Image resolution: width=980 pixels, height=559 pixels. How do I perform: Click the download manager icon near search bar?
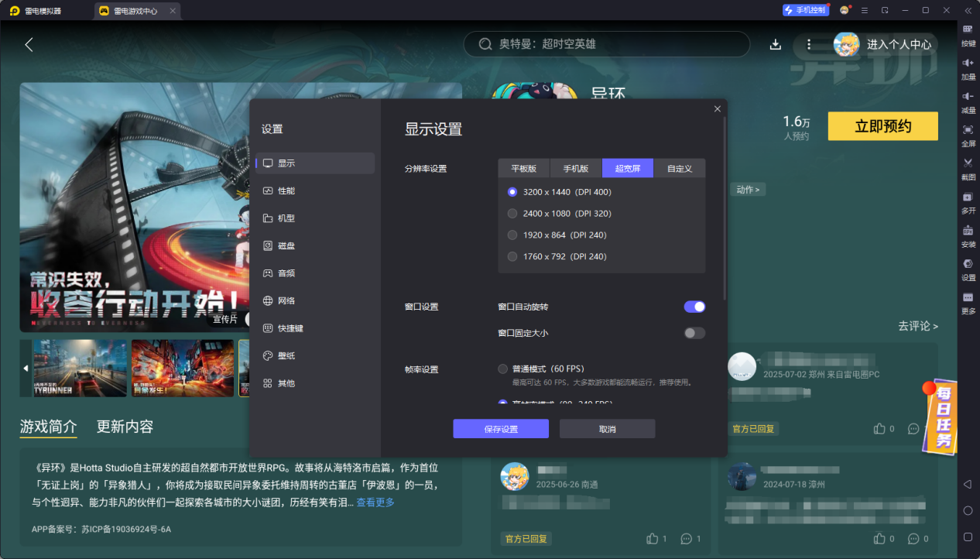[x=775, y=44]
